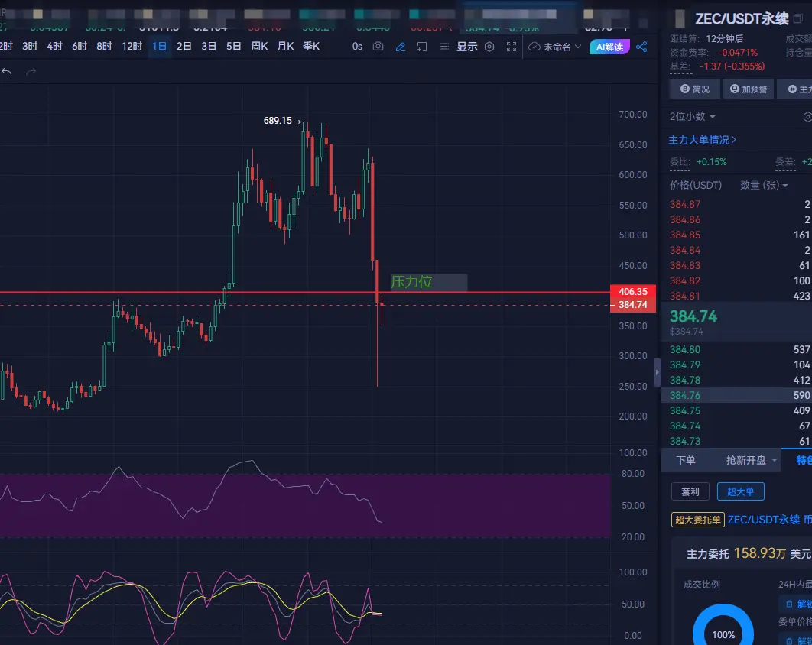Expand the 数量 (张) unit dropdown
The height and width of the screenshot is (645, 812).
764,185
